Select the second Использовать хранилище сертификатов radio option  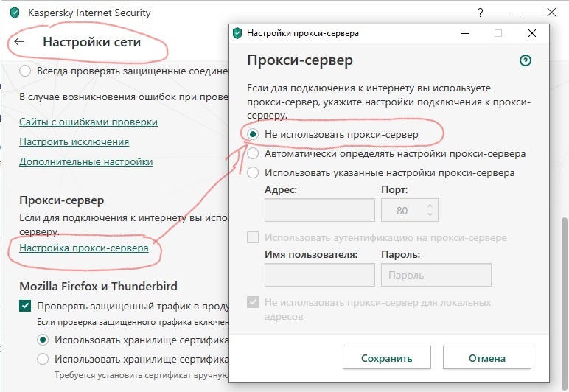pos(43,359)
